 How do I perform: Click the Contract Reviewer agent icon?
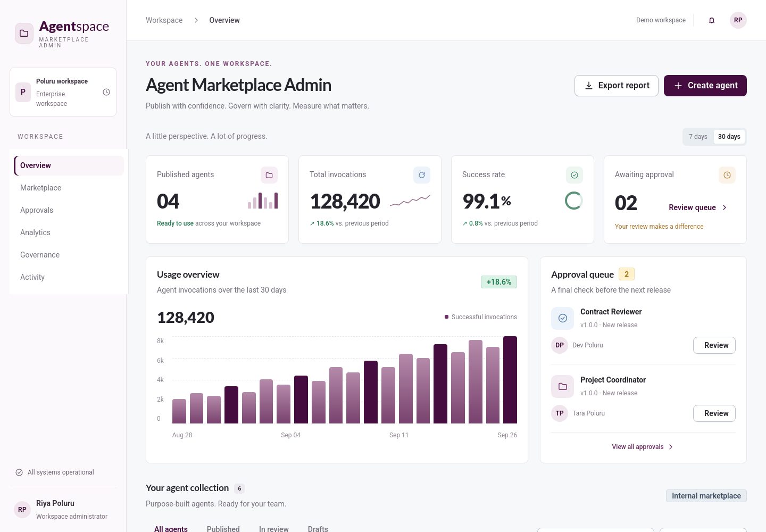[x=563, y=318]
